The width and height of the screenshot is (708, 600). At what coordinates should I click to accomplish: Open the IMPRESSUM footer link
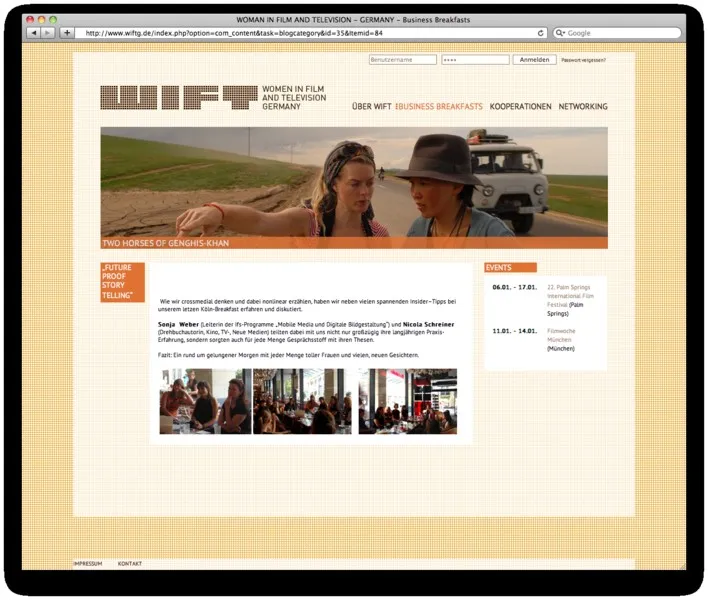88,563
